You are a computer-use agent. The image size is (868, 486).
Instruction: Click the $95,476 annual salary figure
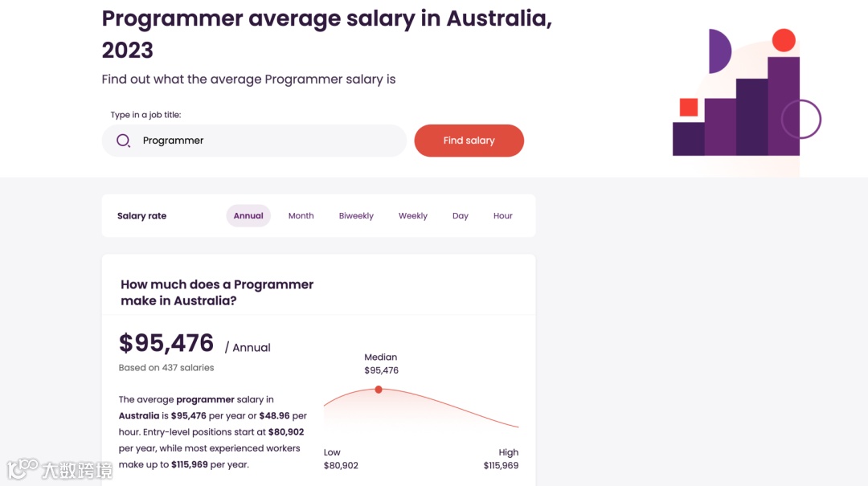[x=166, y=343]
